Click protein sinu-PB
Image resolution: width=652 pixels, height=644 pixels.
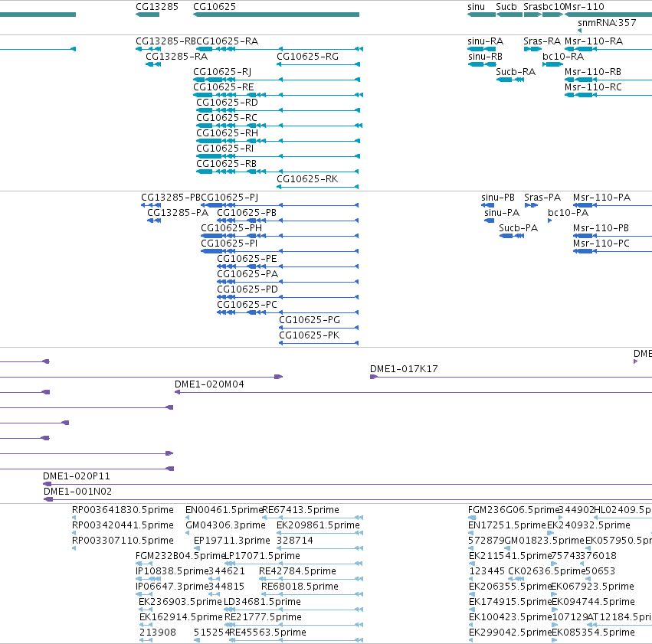(x=498, y=198)
